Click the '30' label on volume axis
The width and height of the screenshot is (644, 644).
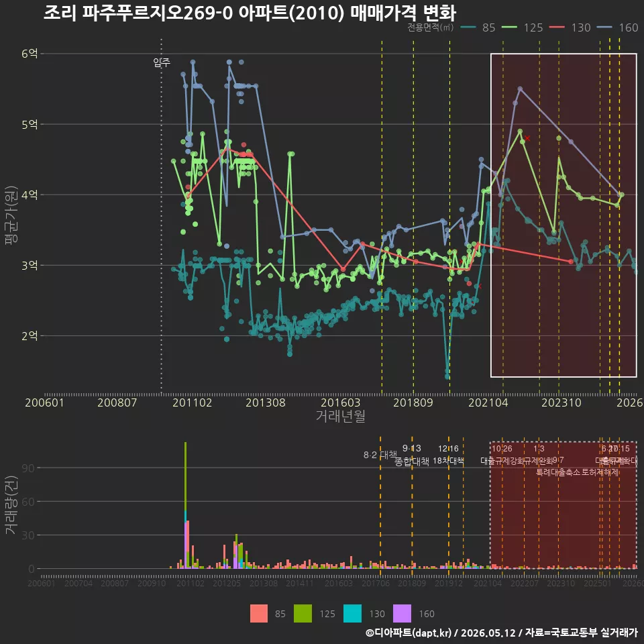(28, 535)
